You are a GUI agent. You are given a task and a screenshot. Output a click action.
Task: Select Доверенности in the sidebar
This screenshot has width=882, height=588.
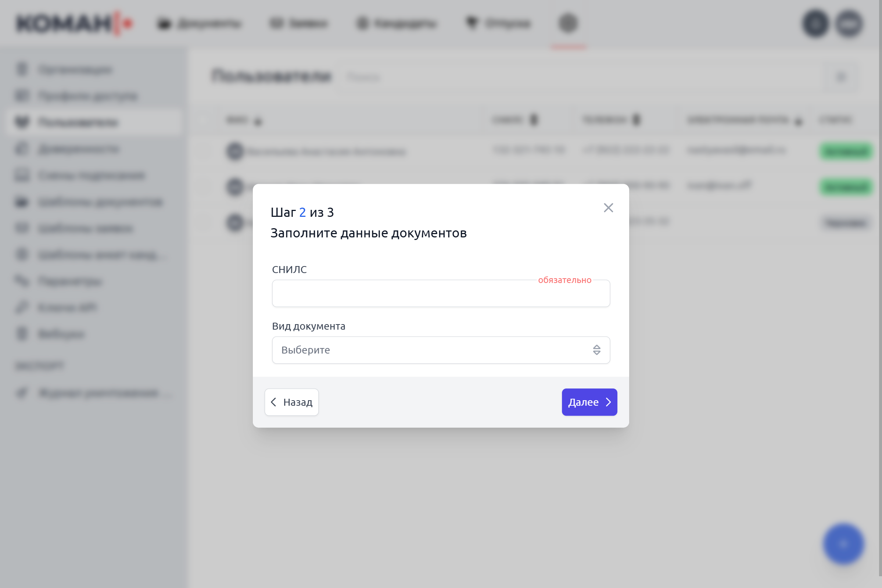coord(79,149)
